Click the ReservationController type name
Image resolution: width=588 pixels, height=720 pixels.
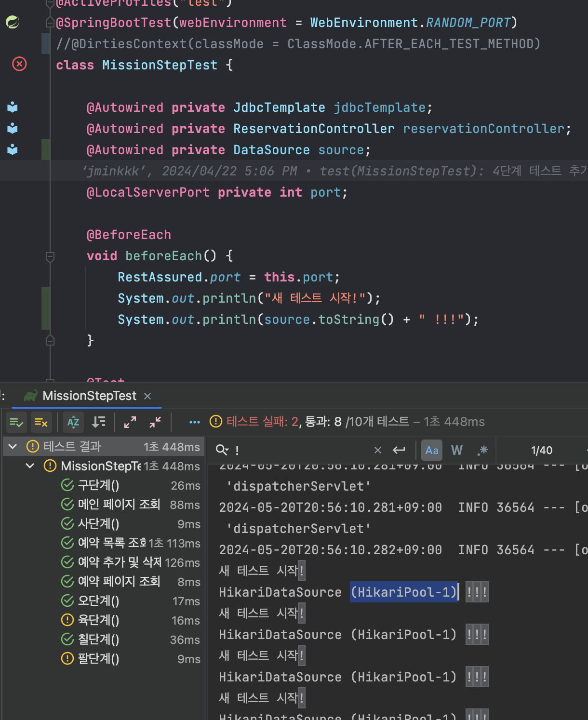pos(314,129)
